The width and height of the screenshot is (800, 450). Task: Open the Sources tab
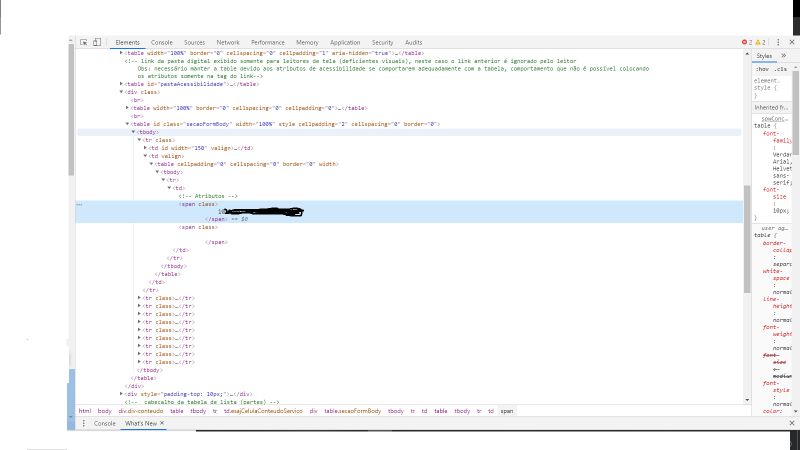(194, 42)
